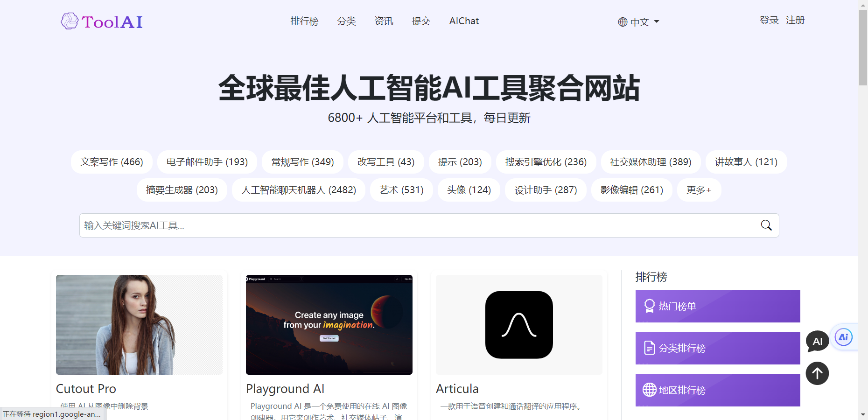868x420 pixels.
Task: Open the black AI chat bubble
Action: (818, 341)
